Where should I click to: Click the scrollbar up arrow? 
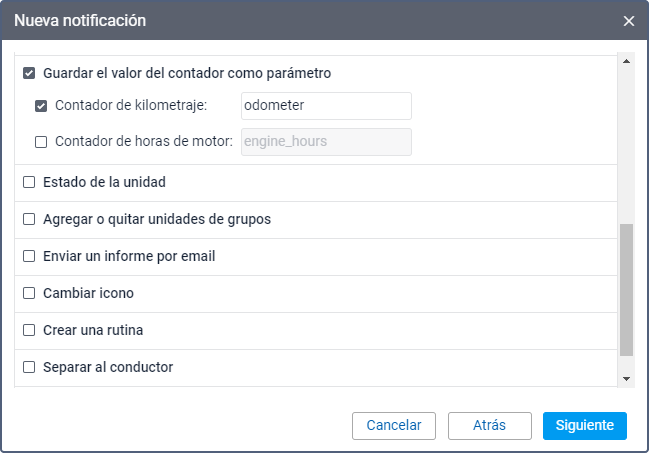[627, 62]
